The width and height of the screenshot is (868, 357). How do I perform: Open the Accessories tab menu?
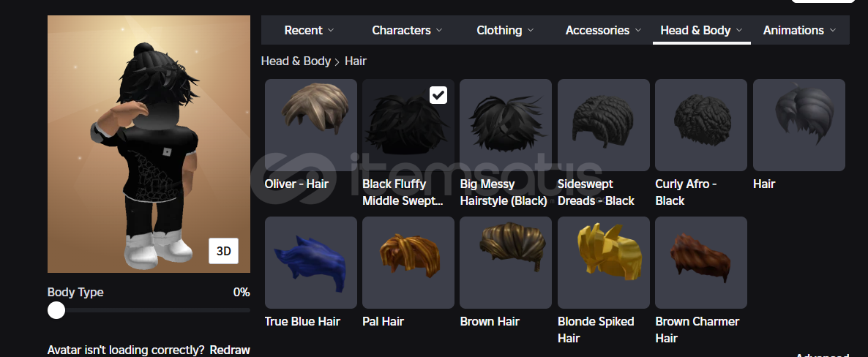603,31
